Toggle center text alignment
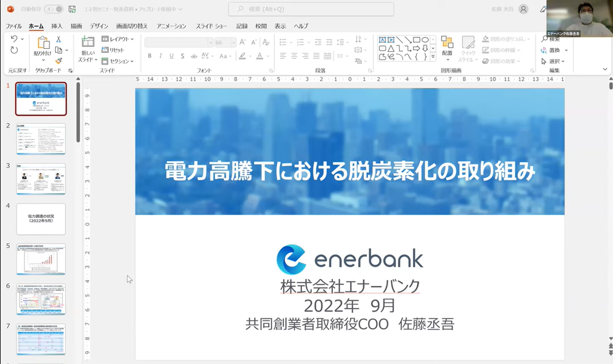 click(294, 56)
